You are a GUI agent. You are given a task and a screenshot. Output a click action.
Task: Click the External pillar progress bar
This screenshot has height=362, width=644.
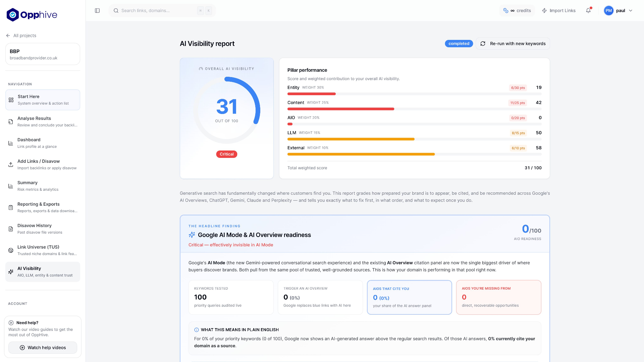[414, 154]
